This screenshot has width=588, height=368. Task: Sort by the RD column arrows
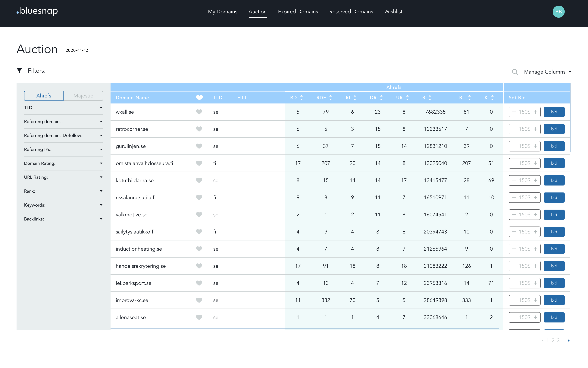tap(302, 98)
